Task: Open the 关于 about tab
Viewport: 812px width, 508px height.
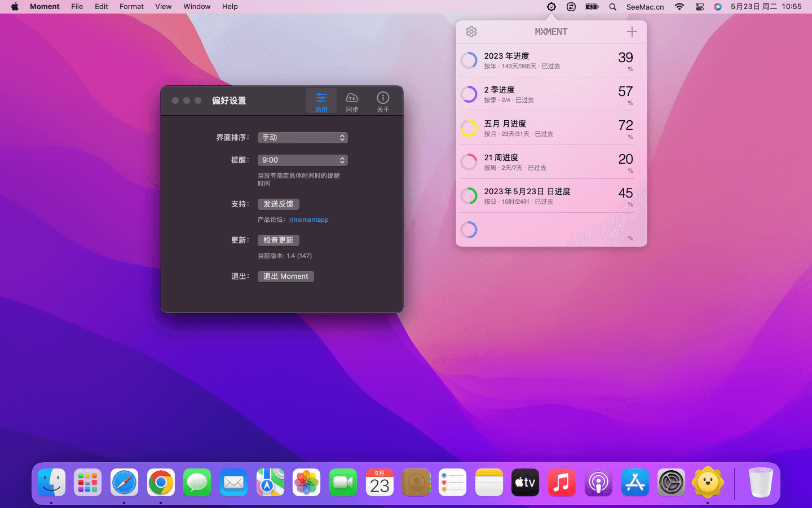Action: point(383,102)
